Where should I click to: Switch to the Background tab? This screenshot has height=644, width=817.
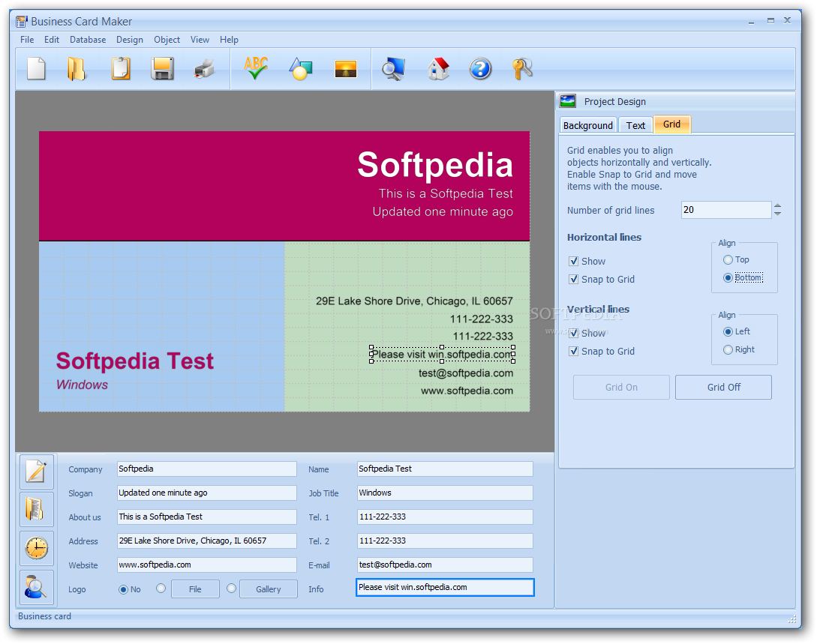tap(588, 125)
